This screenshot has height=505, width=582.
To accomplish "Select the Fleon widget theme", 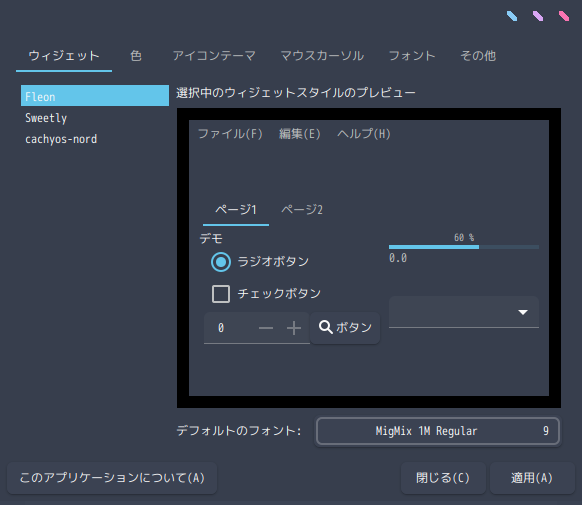I will point(95,96).
